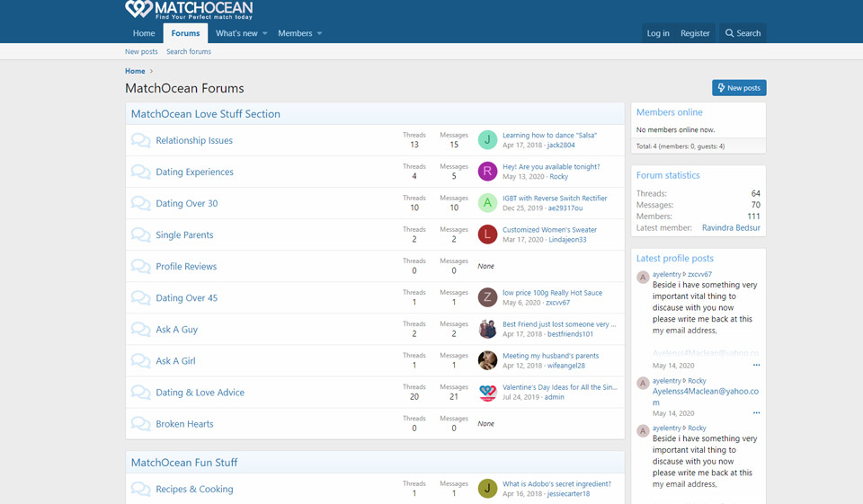Click the Broken Hearts forum chat icon

click(x=140, y=424)
